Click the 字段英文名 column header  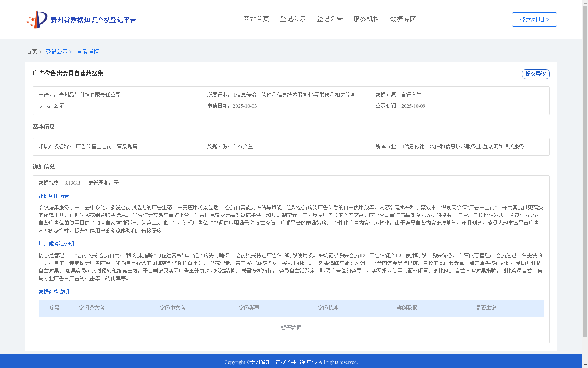92,308
